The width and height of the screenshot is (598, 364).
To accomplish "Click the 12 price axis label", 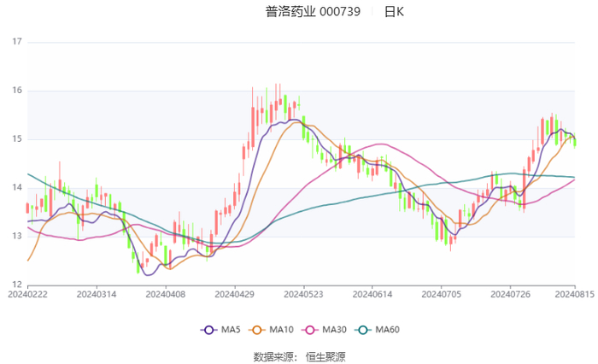I will 17,285.
